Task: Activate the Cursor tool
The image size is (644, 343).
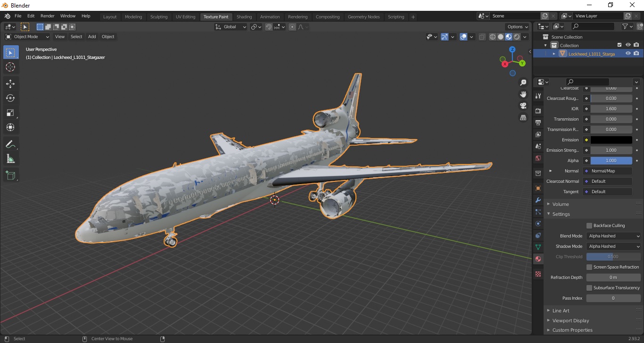Action: point(10,67)
